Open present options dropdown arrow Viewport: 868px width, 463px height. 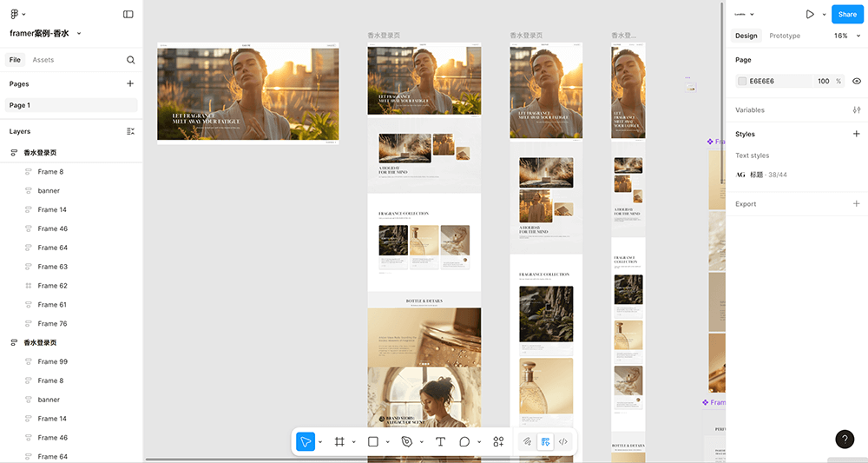pos(824,15)
